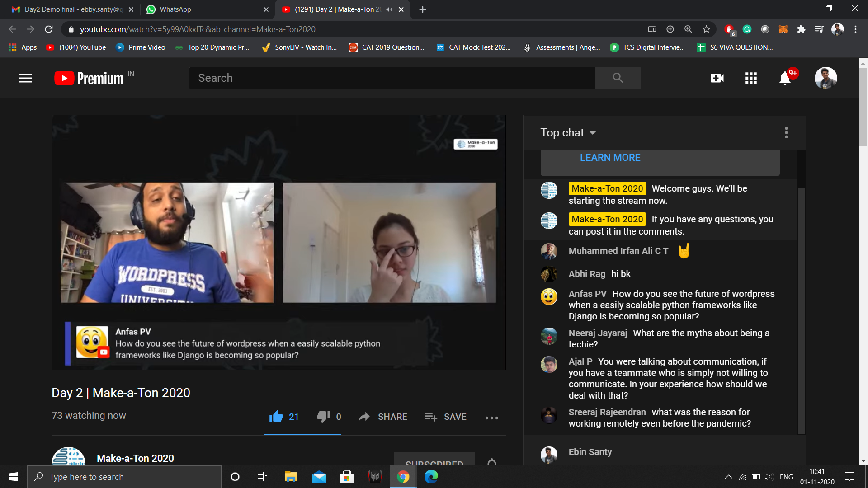
Task: Mute the tab audio speaker icon
Action: pos(389,9)
